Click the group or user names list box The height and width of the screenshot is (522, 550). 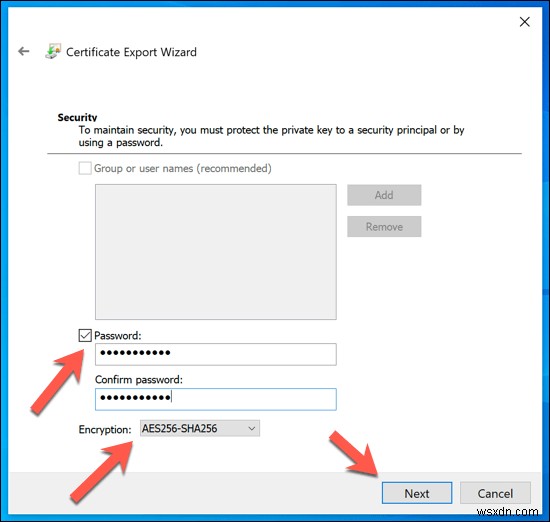[x=216, y=252]
